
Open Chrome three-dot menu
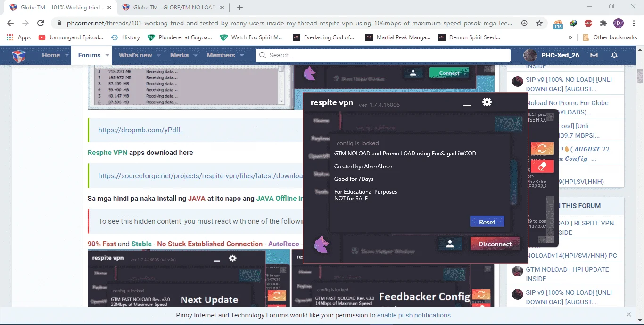[x=633, y=23]
